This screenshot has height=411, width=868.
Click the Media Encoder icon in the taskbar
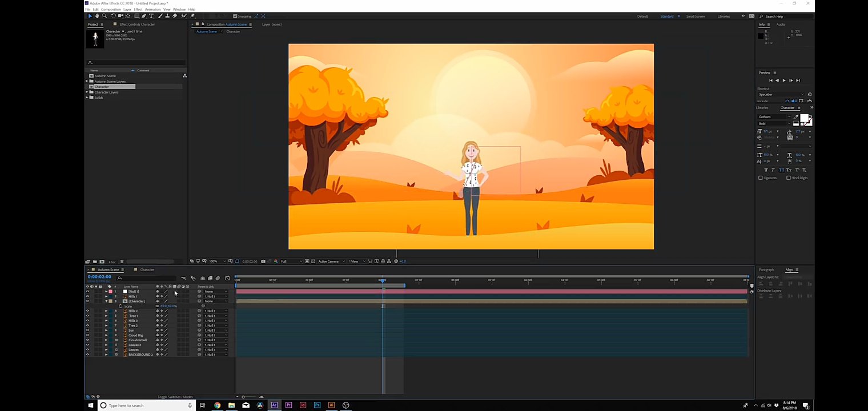coord(345,405)
